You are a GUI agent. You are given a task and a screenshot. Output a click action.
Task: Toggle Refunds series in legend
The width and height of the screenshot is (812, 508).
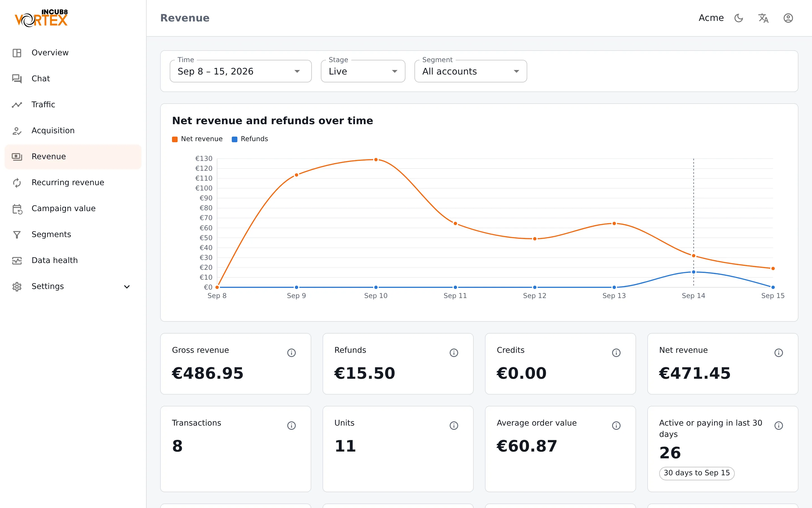[250, 139]
